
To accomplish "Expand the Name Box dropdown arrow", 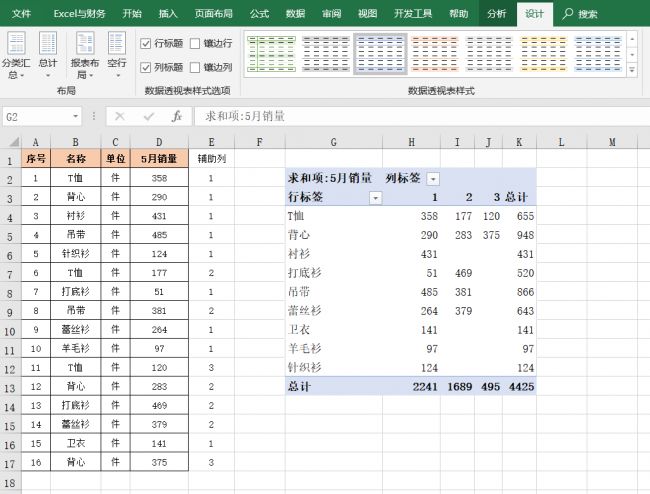I will pyautogui.click(x=75, y=116).
